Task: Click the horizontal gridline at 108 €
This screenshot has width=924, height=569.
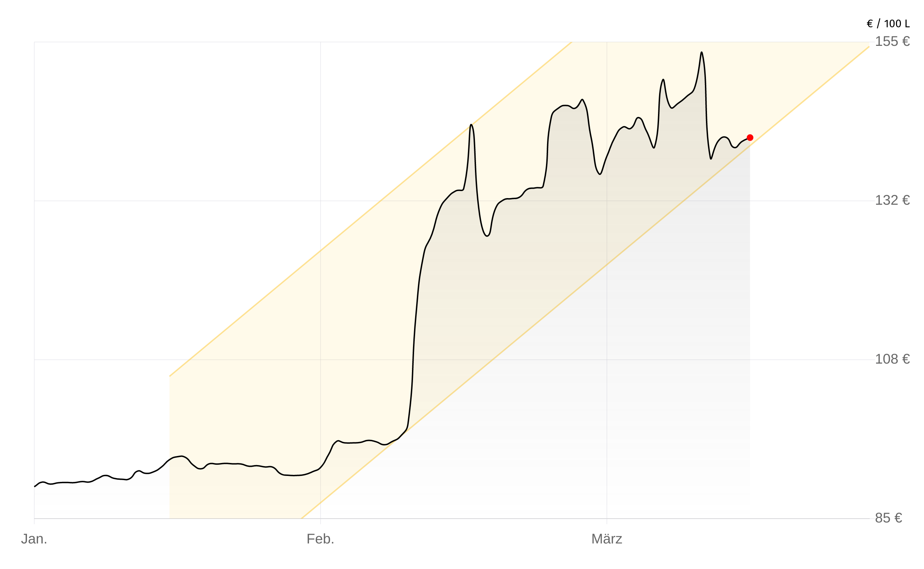Action: coord(113,360)
